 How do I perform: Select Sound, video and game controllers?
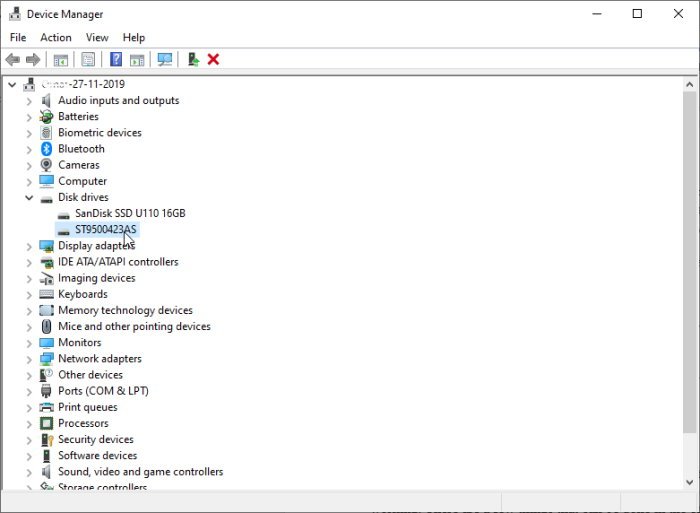[141, 472]
